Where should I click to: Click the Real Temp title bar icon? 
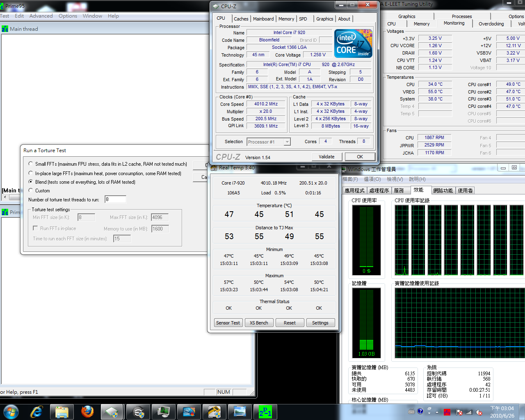point(214,168)
